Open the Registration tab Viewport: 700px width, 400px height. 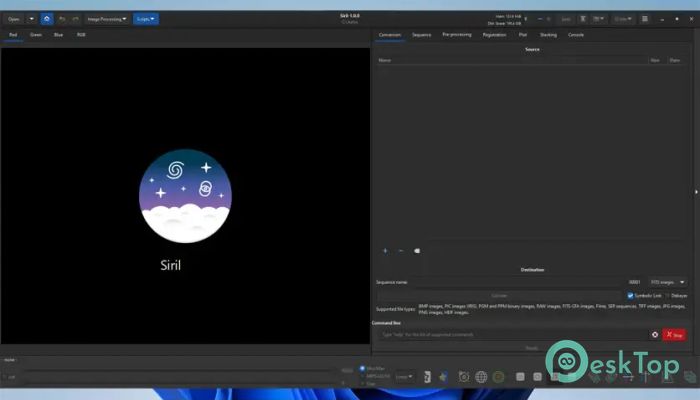click(494, 35)
